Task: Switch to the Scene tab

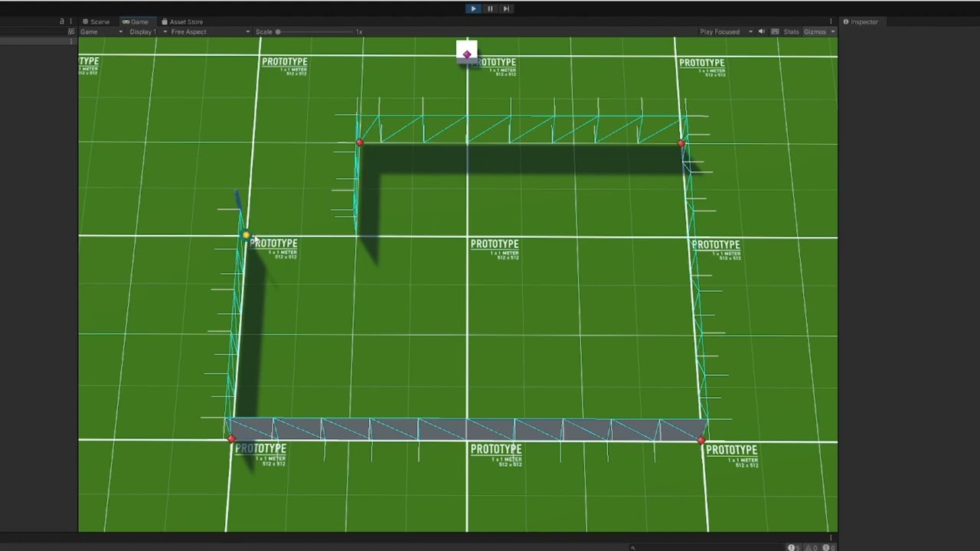Action: pyautogui.click(x=96, y=21)
